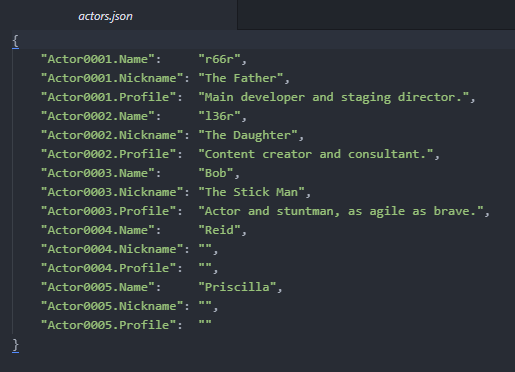Click the value "Actor and stuntman, as agile as brave."

pos(341,211)
